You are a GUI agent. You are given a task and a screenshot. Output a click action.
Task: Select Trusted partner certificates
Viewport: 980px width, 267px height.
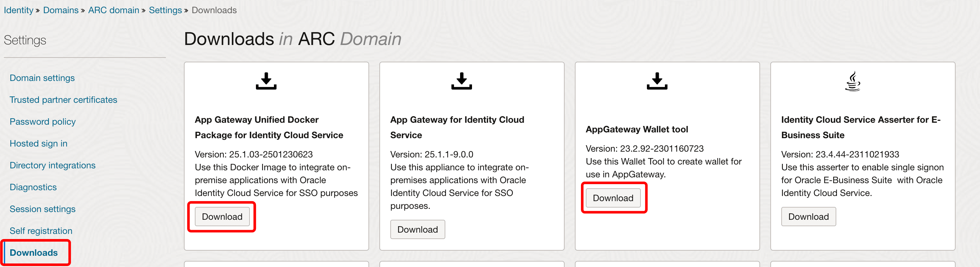pos(64,100)
